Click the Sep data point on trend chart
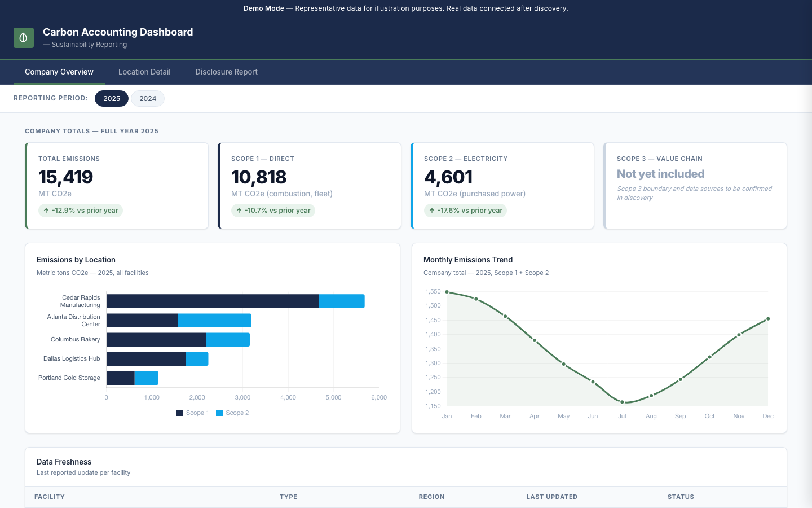This screenshot has height=508, width=812. coord(681,379)
